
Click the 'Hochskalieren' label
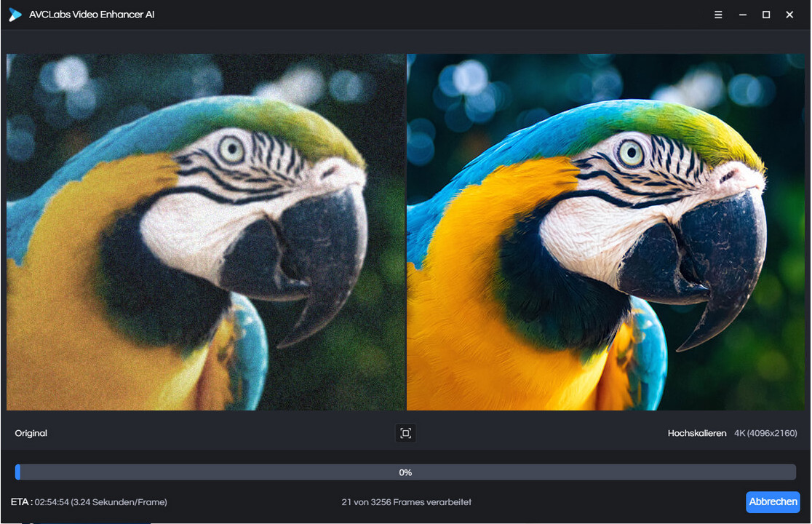[697, 433]
